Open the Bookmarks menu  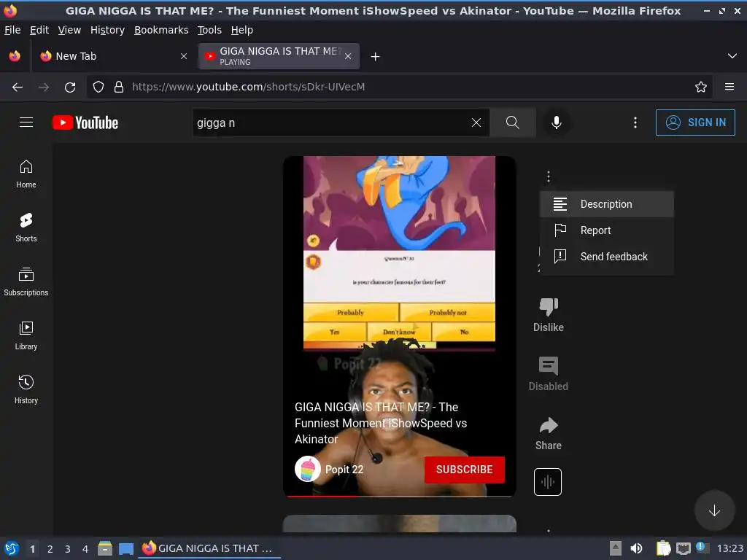[x=161, y=30]
